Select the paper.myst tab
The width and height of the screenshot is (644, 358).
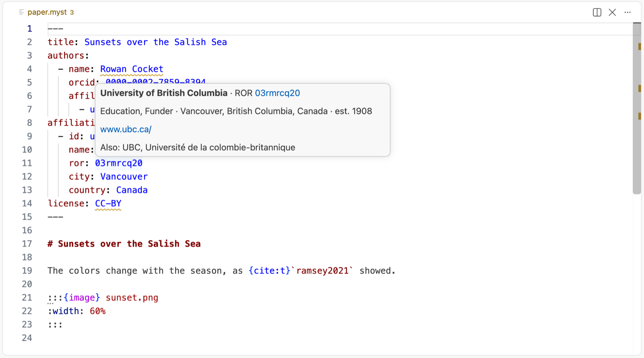coord(47,12)
